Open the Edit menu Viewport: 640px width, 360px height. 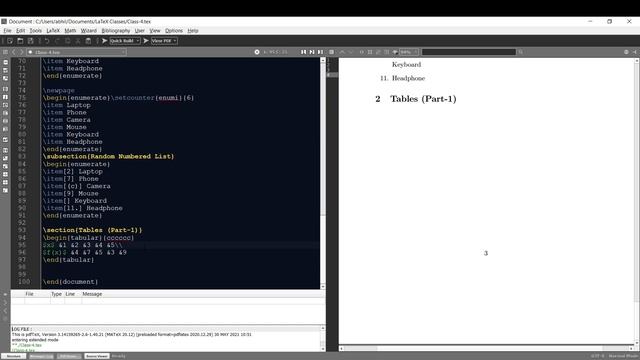20,31
